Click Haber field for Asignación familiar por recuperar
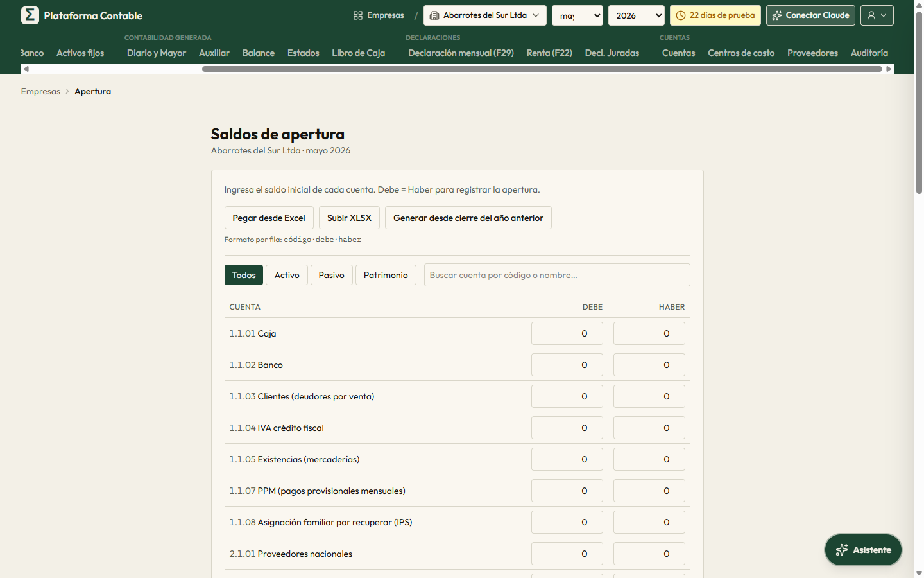The width and height of the screenshot is (924, 578). tap(649, 522)
